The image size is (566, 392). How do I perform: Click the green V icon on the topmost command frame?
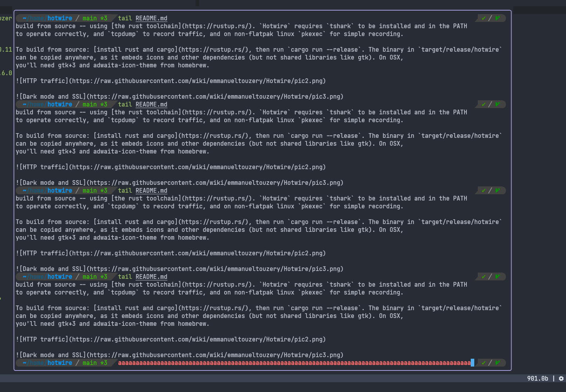point(497,18)
